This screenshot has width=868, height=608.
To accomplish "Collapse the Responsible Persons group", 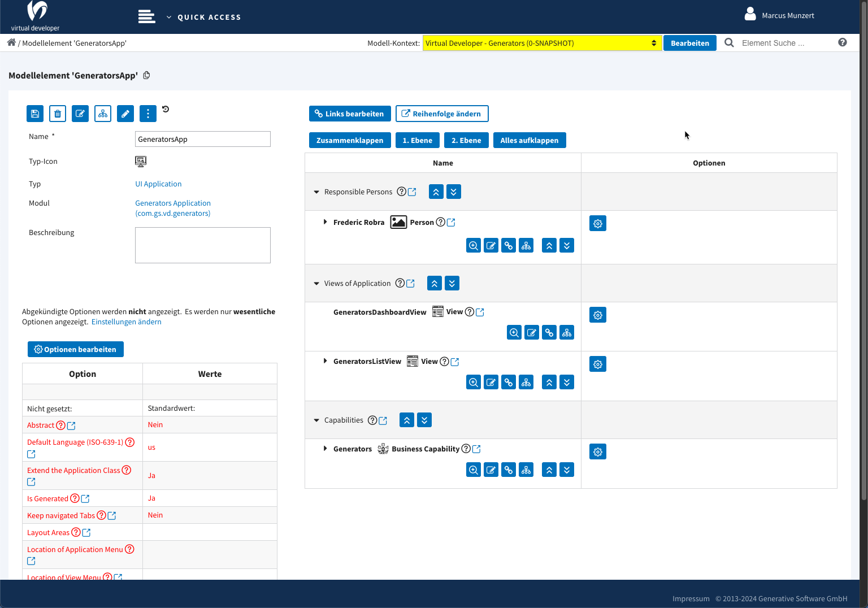I will click(x=316, y=192).
